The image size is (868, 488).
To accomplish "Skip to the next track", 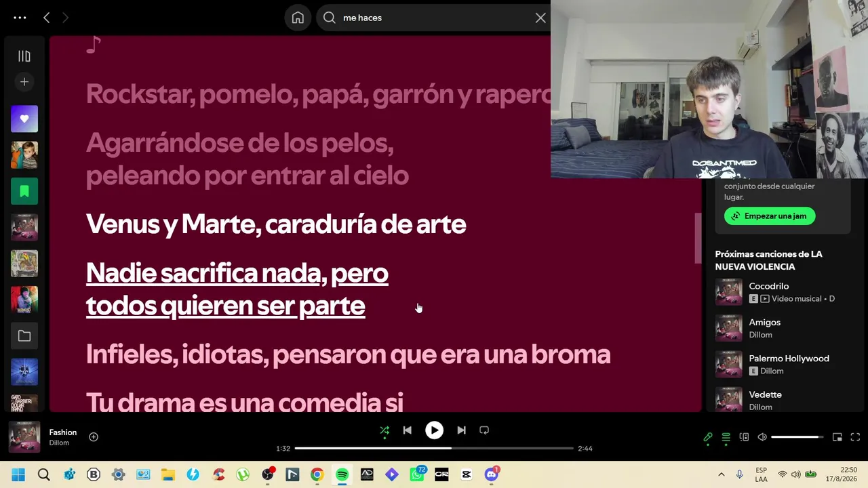I will [x=461, y=430].
